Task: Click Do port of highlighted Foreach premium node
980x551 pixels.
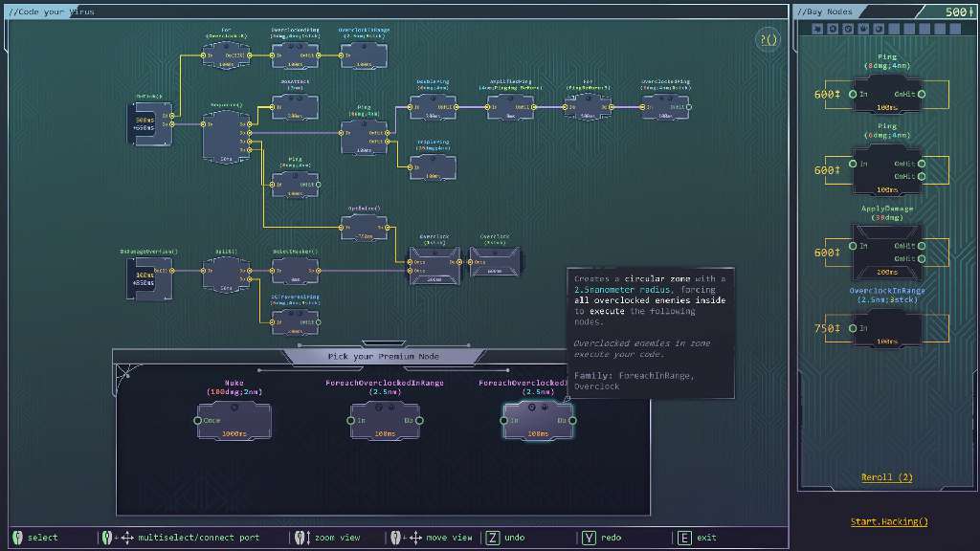Action: pyautogui.click(x=572, y=421)
